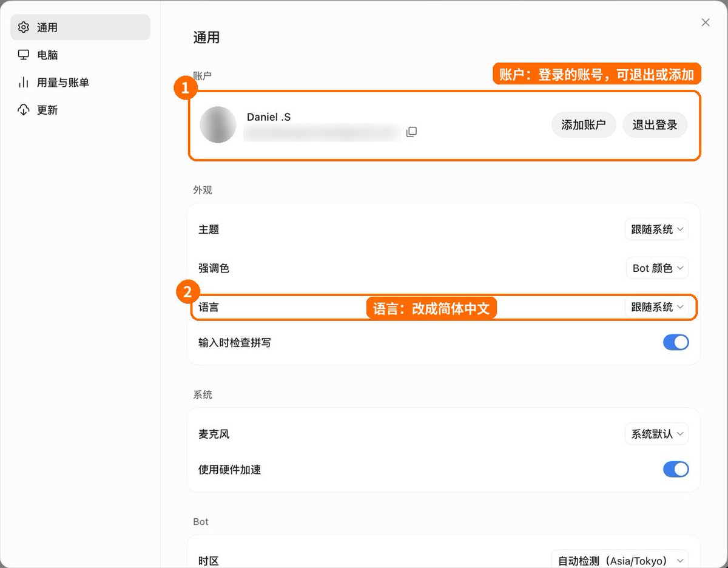Click the Bot section label
Image resolution: width=728 pixels, height=568 pixels.
(201, 521)
